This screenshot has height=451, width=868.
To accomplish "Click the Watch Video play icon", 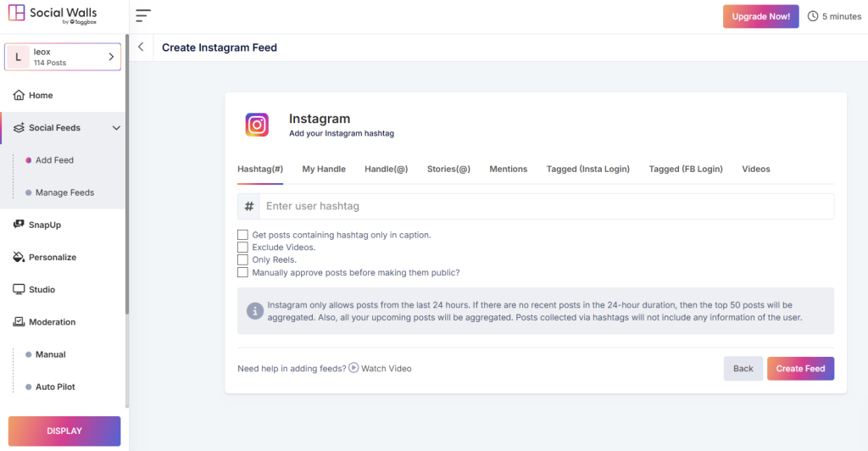I will pos(353,368).
